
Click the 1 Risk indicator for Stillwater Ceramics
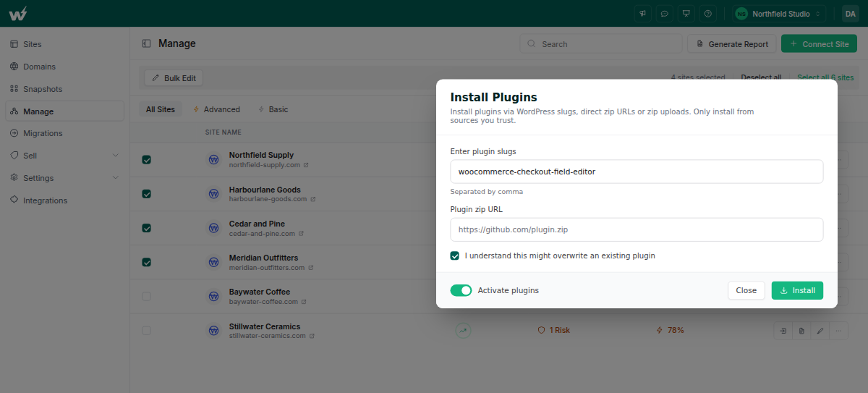[x=554, y=330]
